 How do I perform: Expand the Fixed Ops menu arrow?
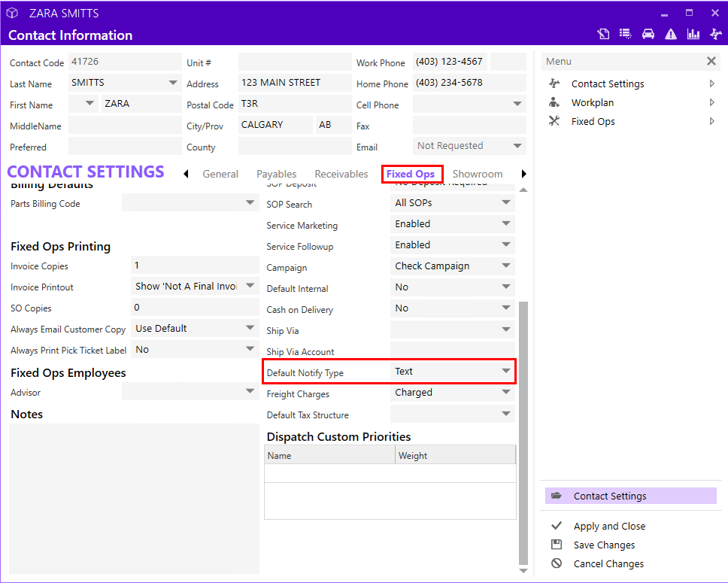tap(711, 121)
